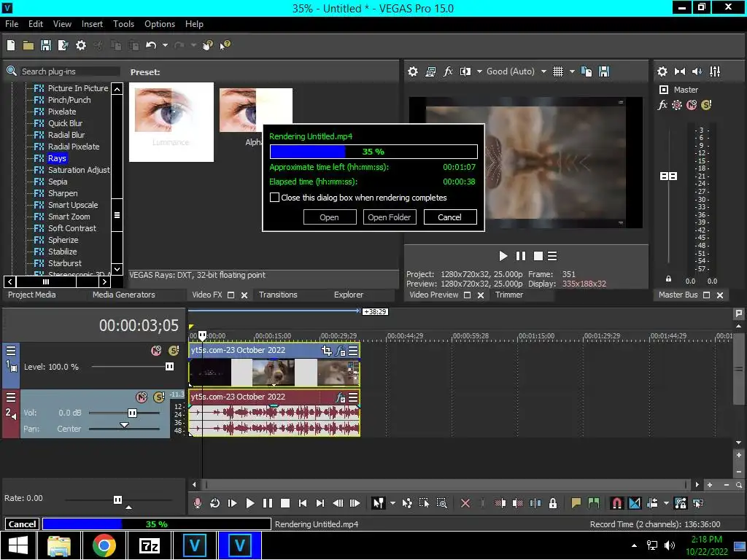
Task: Play the video preview
Action: 503,256
